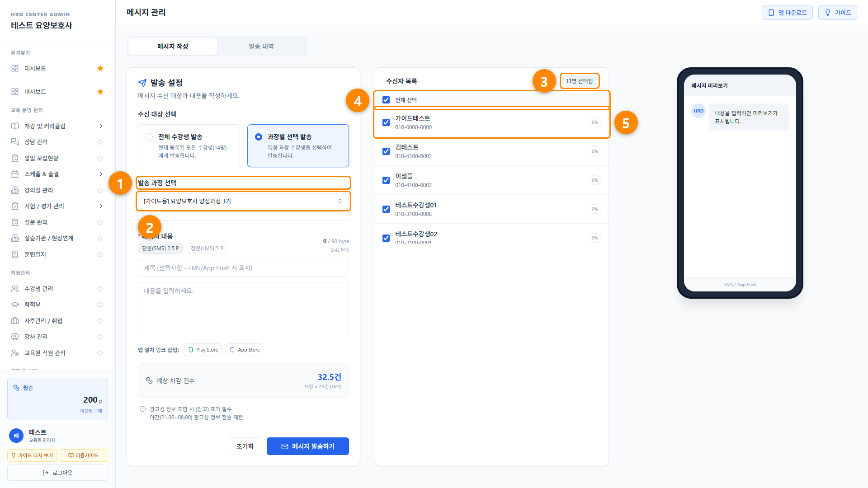
Task: Favorite 일일 모집현황 with its star icon
Action: 100,158
